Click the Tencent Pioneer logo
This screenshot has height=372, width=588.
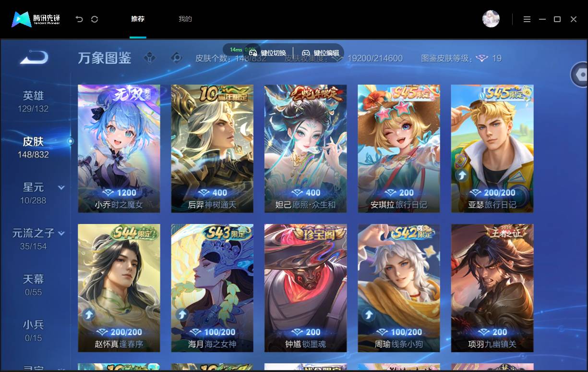point(36,19)
